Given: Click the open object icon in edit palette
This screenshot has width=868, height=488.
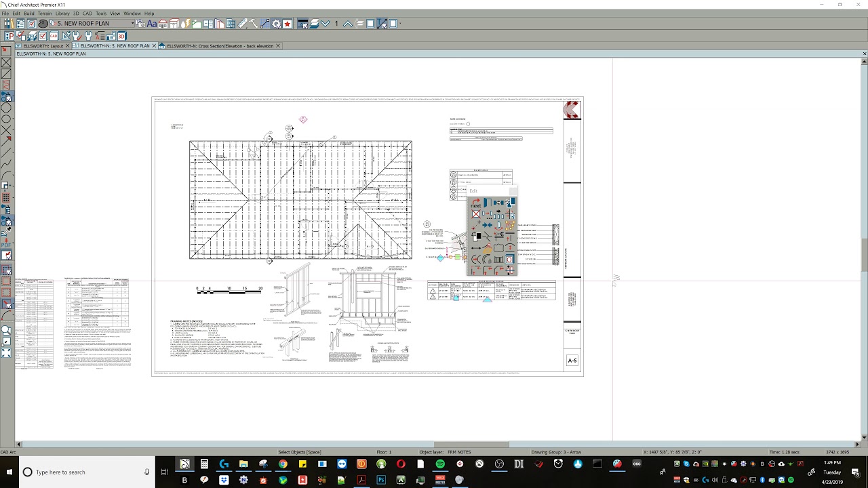Looking at the screenshot, I should [488, 203].
